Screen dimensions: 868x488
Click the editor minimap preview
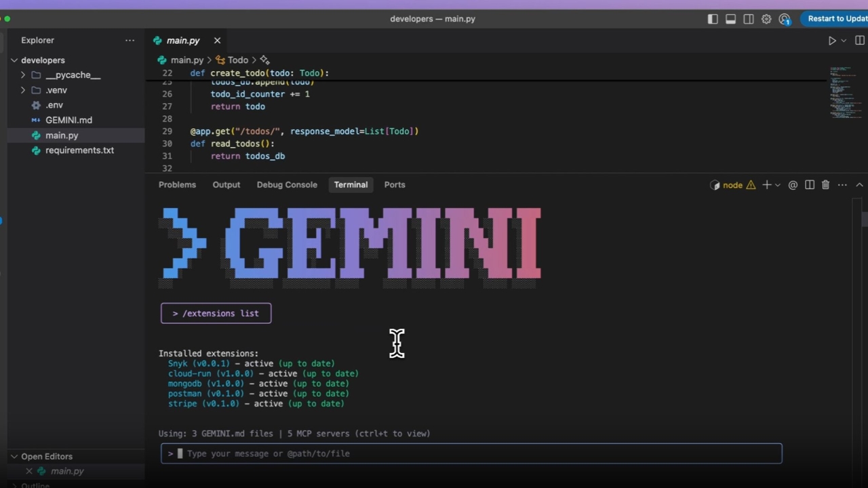pyautogui.click(x=844, y=91)
